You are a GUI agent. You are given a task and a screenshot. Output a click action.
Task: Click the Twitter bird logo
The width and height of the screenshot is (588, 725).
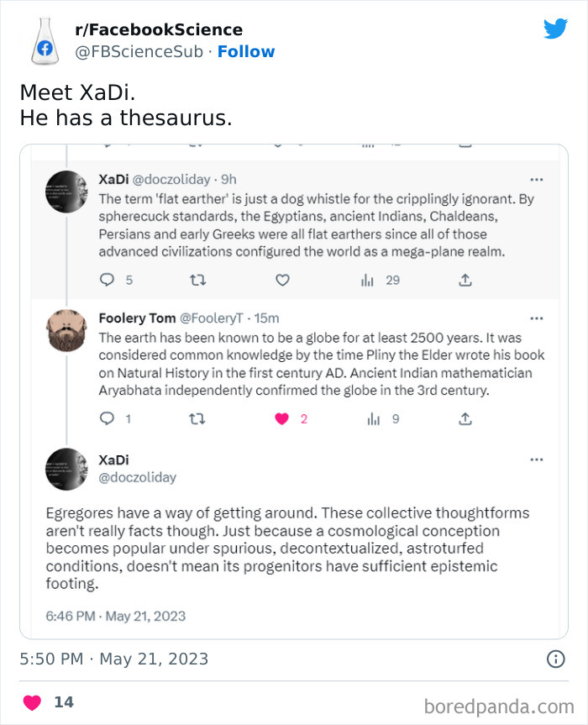(555, 29)
